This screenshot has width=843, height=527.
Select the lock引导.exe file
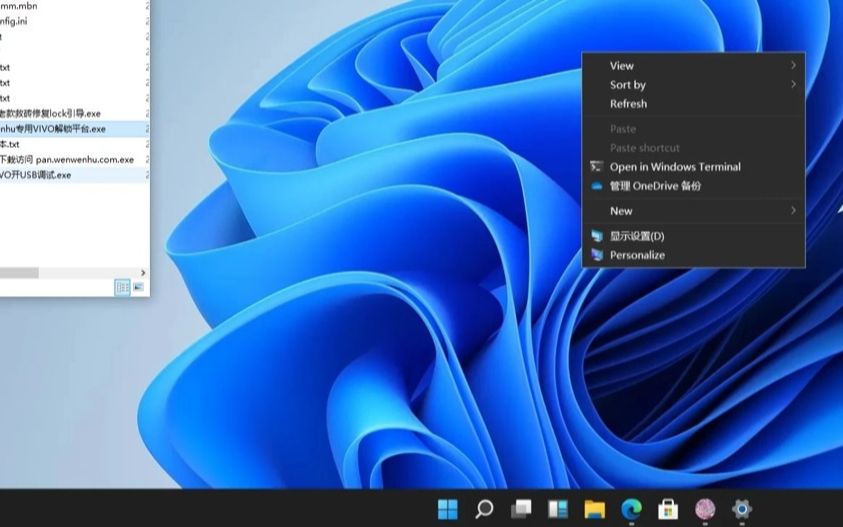click(50, 113)
